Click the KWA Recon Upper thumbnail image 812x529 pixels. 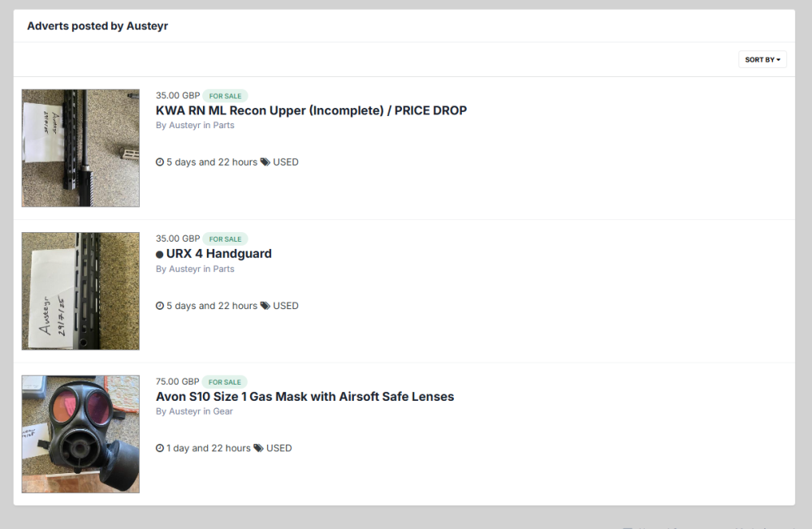click(80, 148)
